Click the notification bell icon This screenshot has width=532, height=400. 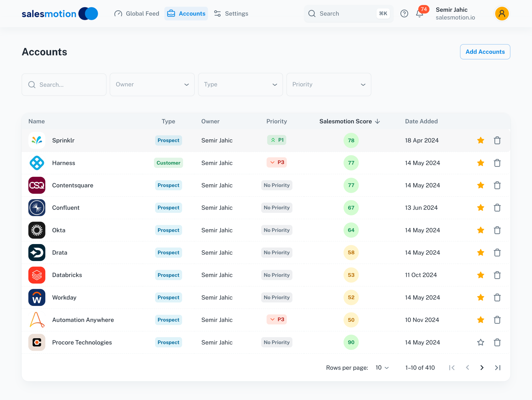[419, 14]
